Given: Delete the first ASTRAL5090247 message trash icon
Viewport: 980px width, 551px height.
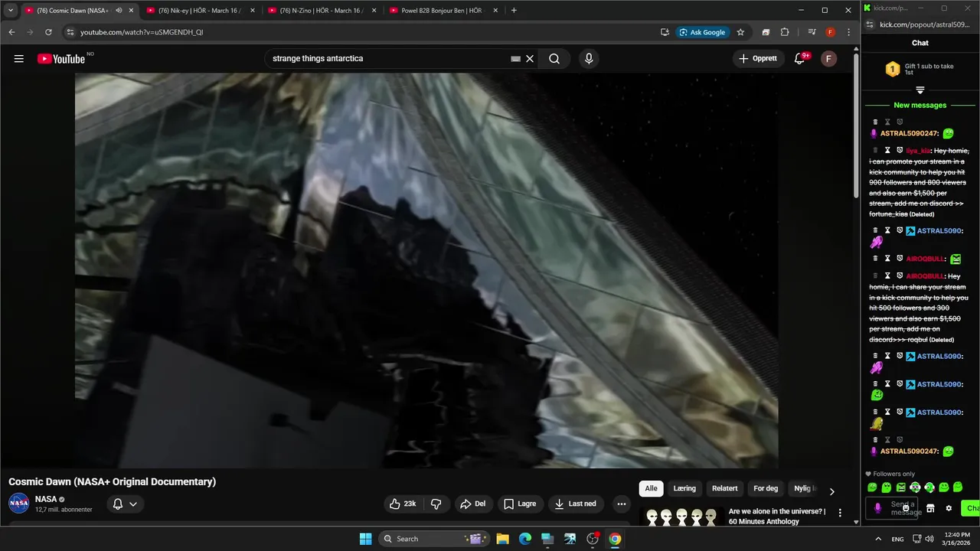Looking at the screenshot, I should click(876, 122).
